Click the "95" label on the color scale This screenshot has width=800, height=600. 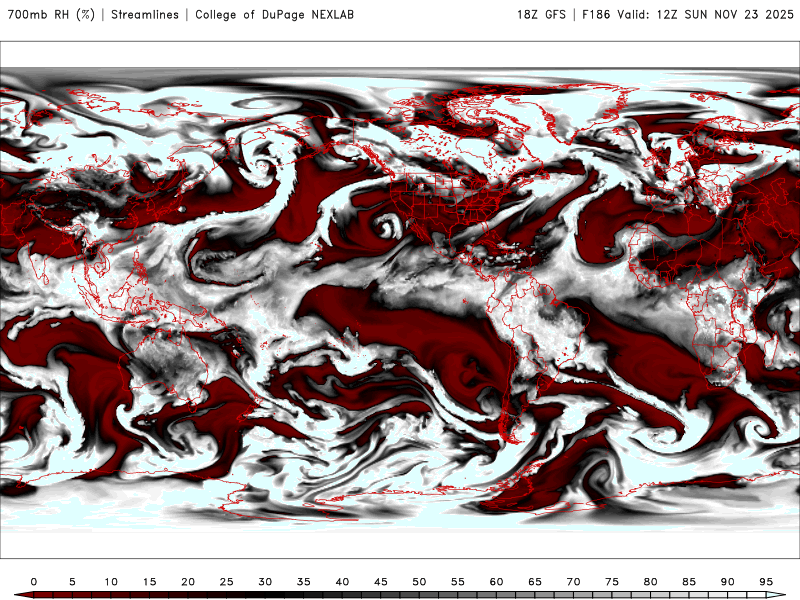(766, 582)
